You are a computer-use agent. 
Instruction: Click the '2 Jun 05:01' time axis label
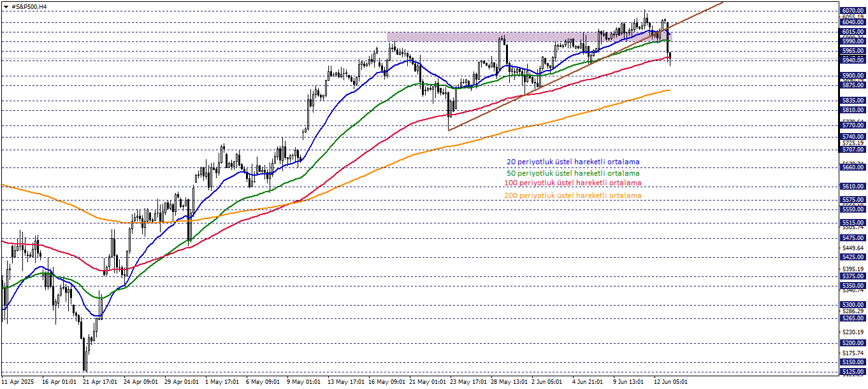[x=547, y=382]
